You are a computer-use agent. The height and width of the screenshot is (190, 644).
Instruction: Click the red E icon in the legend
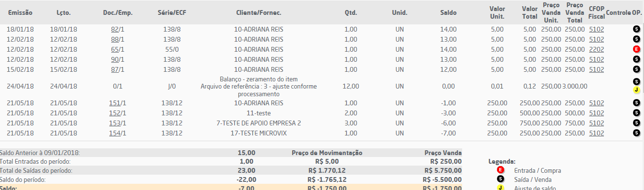click(x=500, y=170)
